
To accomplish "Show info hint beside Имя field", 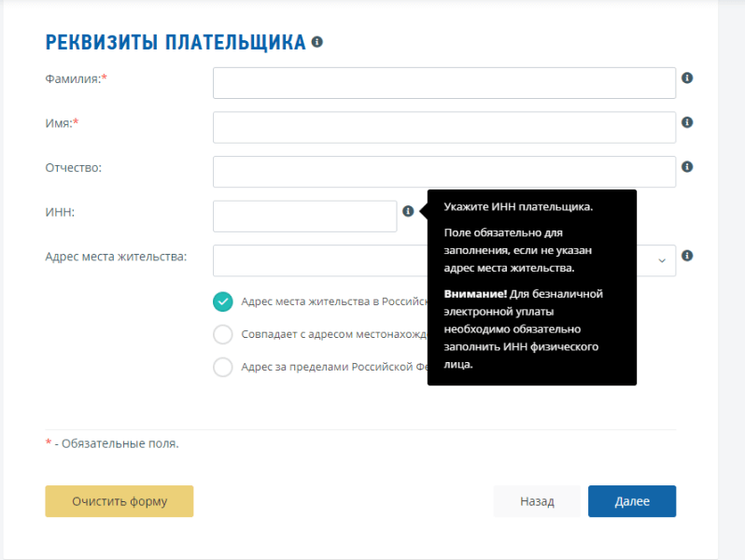I will 687,122.
